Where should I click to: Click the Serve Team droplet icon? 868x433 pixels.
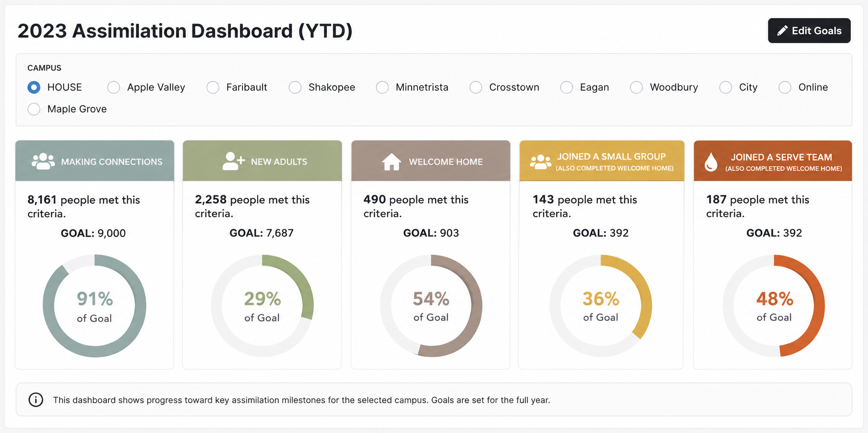[711, 162]
